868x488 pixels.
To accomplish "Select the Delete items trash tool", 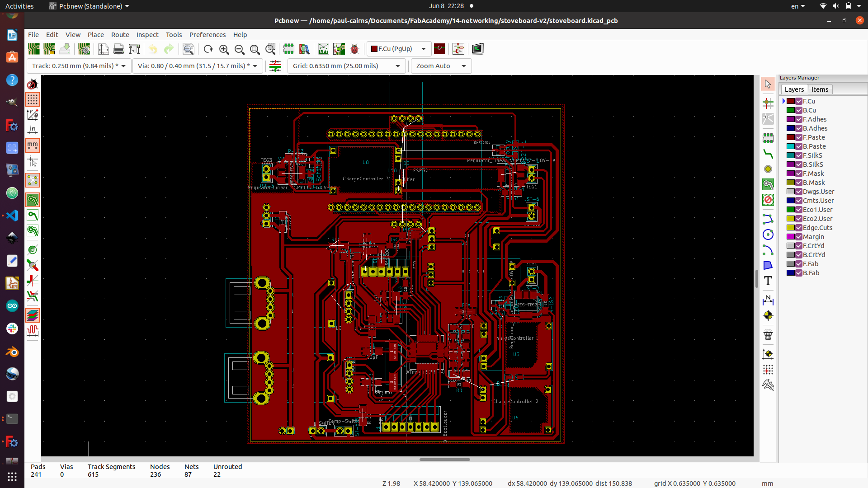I will pos(768,335).
